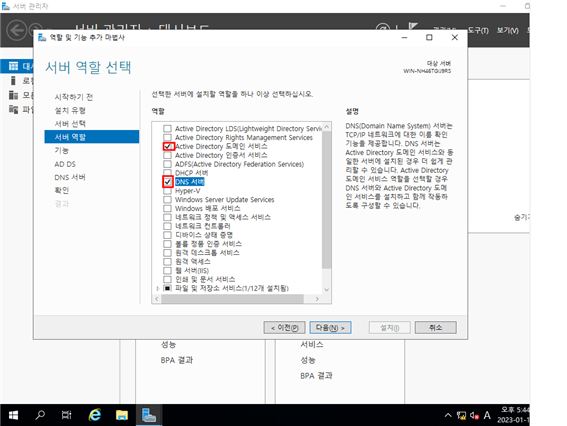Select local server icon in sidebar
This screenshot has width=567, height=426.
[13, 80]
